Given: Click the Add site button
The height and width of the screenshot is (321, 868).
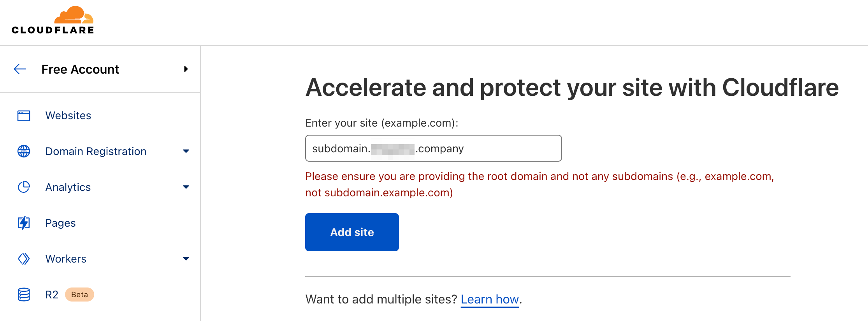Looking at the screenshot, I should point(352,232).
